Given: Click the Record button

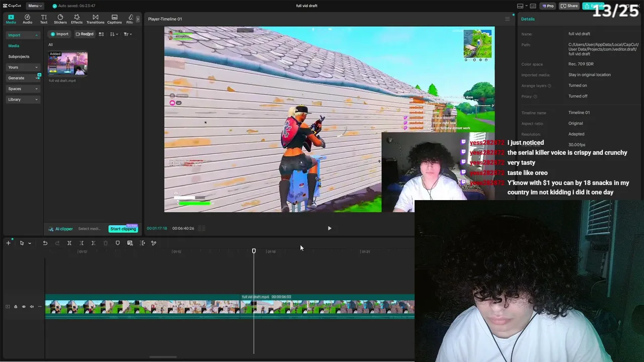Looking at the screenshot, I should click(x=85, y=34).
